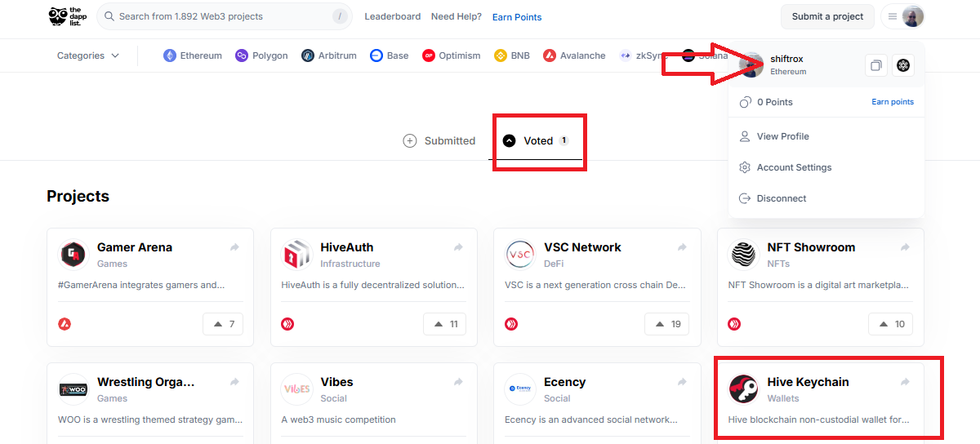The height and width of the screenshot is (444, 980).
Task: Toggle upvote on NFT Showroom
Action: (892, 324)
